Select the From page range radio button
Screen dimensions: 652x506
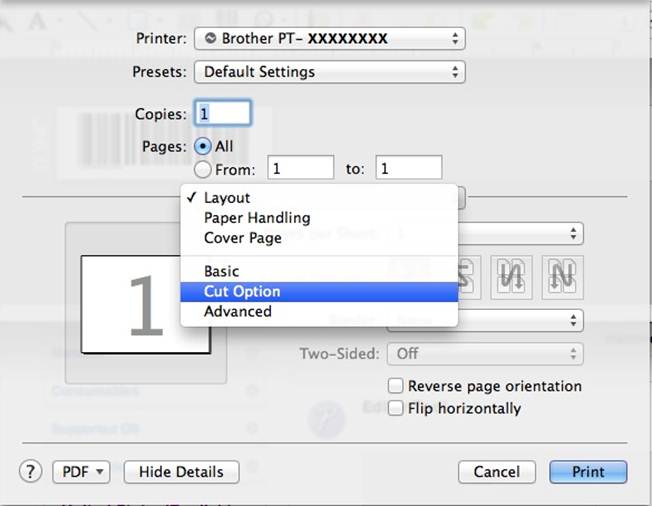click(x=203, y=169)
